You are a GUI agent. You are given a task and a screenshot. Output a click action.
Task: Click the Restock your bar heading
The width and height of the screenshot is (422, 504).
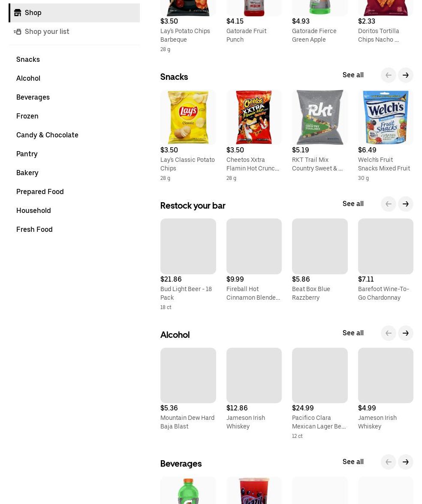pyautogui.click(x=193, y=206)
